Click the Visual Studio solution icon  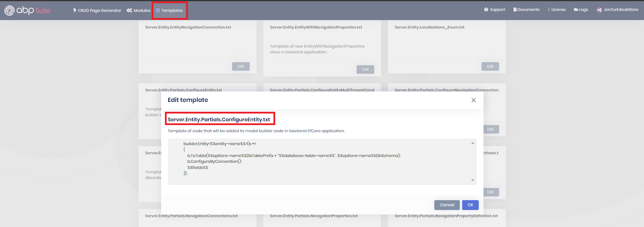tap(599, 10)
